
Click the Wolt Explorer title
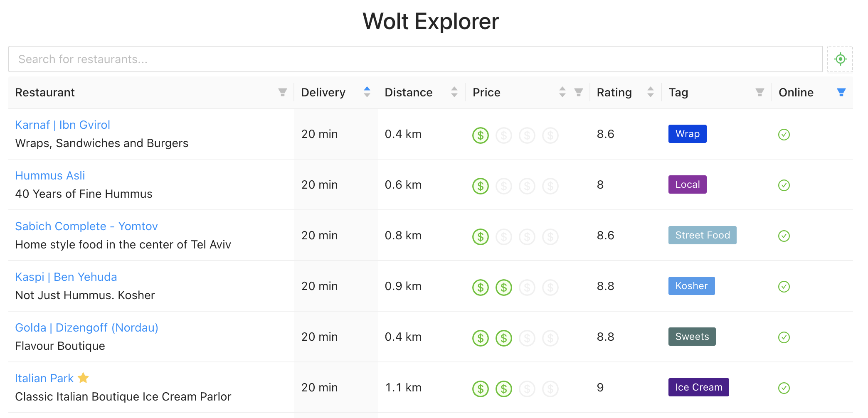point(431,21)
